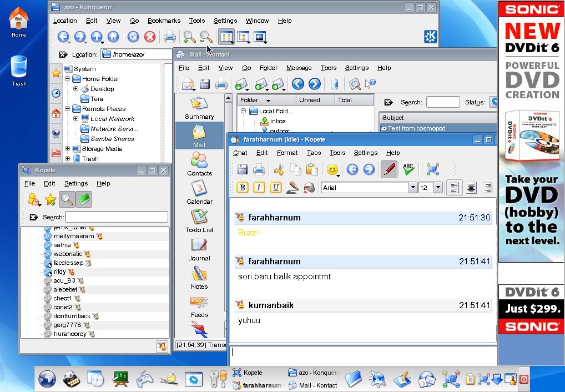Open Calendar in Kontact sidebar
Screen dimensions: 565x392
pos(199,193)
